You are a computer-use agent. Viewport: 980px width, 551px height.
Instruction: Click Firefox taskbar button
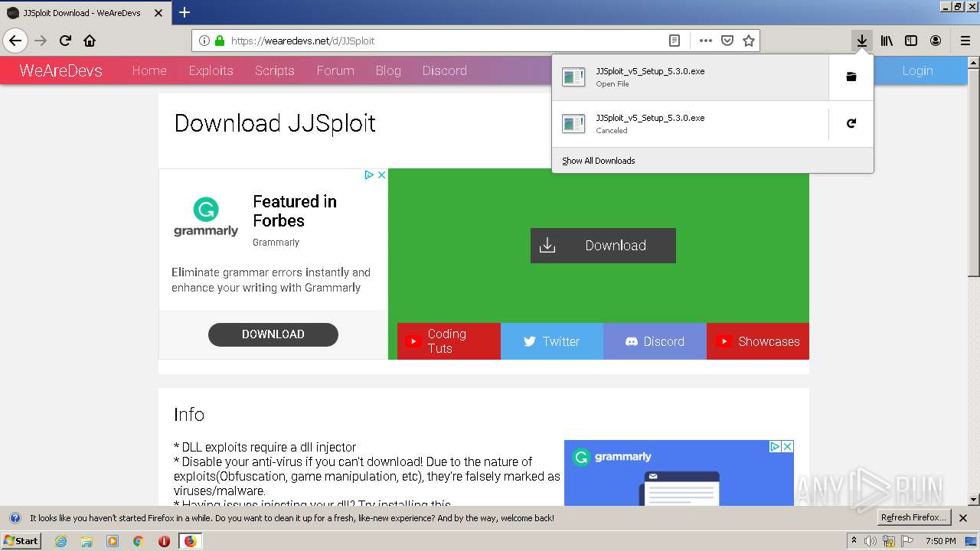click(190, 541)
